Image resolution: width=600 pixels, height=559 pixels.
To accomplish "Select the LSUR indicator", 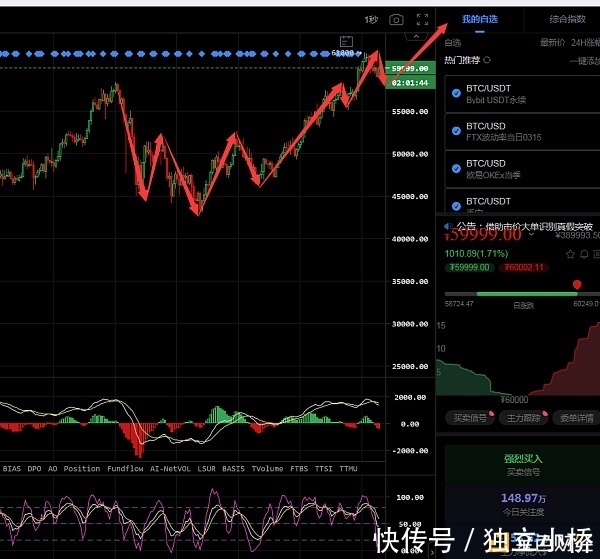I will [206, 469].
